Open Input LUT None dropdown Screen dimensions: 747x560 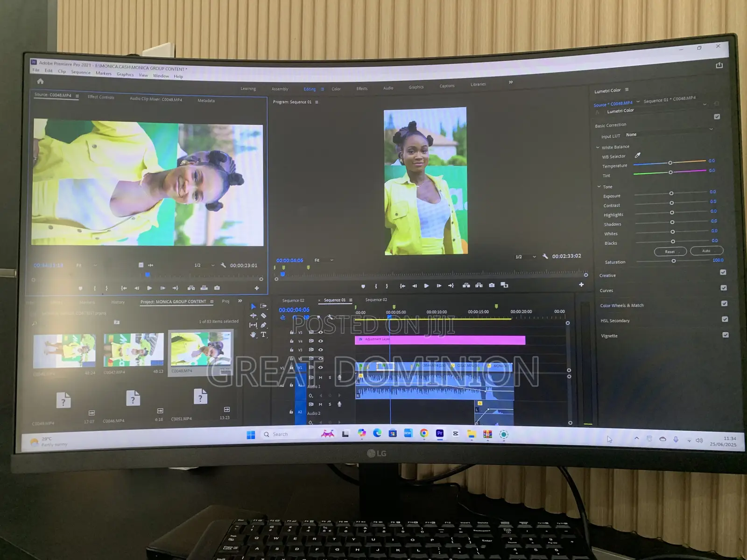669,132
